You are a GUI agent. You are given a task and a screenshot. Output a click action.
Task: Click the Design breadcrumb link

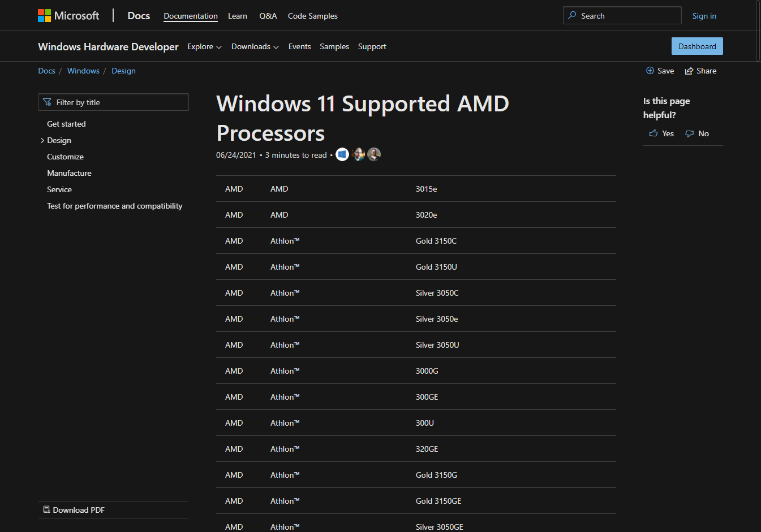123,71
